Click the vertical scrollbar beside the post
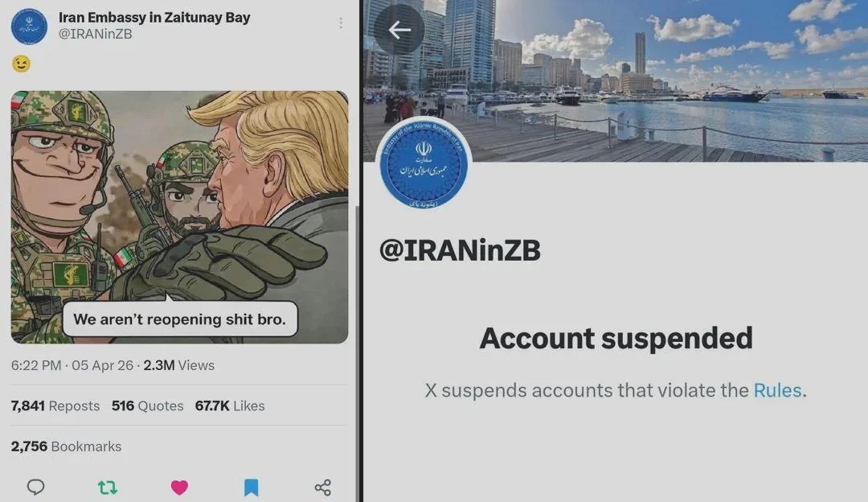The height and width of the screenshot is (502, 868). (x=357, y=353)
